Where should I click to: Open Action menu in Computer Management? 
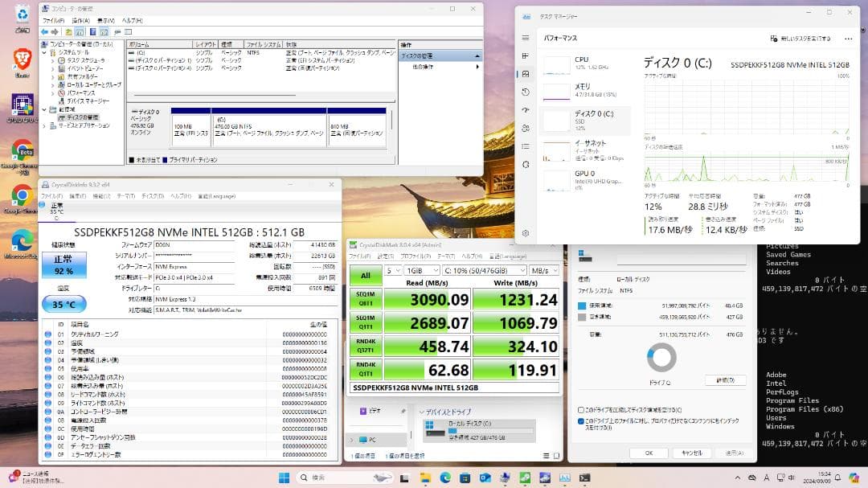[81, 20]
